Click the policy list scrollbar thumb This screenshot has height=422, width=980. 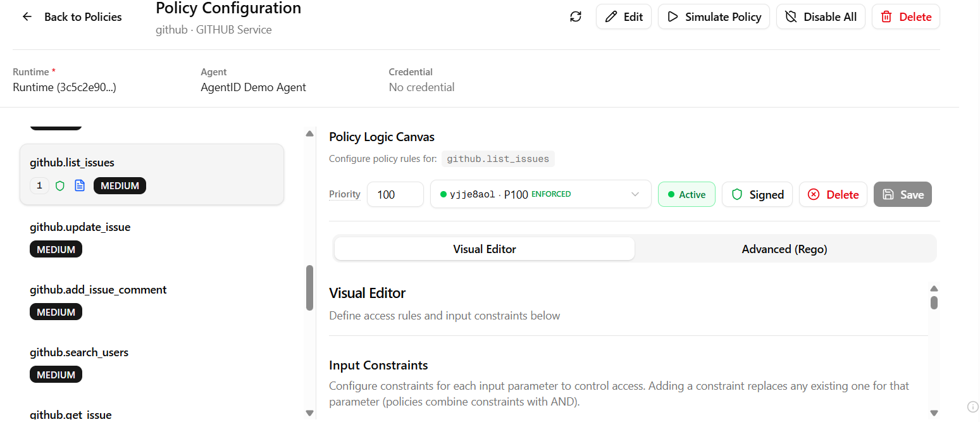309,288
